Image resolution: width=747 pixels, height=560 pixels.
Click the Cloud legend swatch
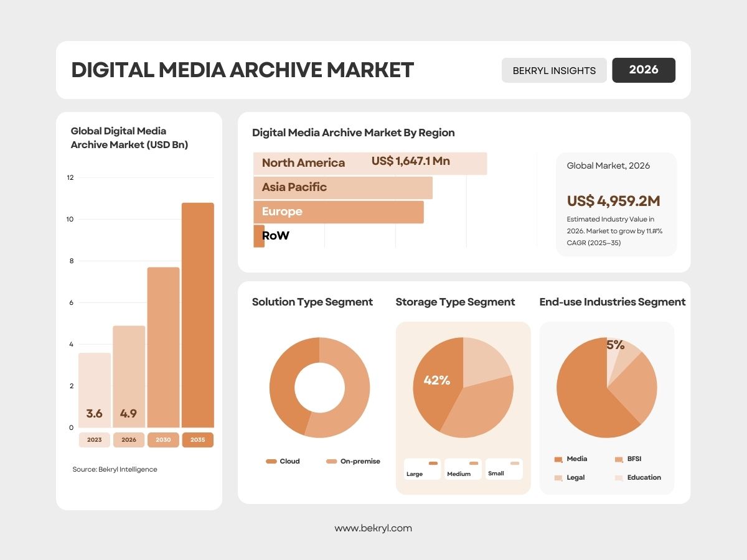pos(271,461)
